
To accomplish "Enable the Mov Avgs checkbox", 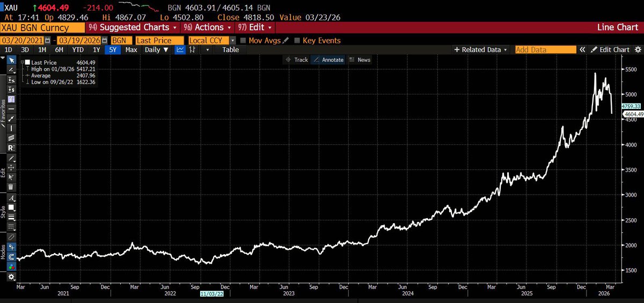I will pos(244,40).
